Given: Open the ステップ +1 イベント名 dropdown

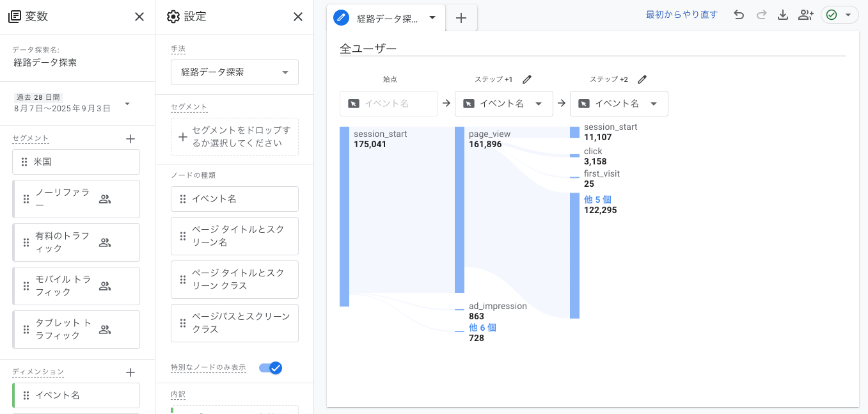Looking at the screenshot, I should (504, 103).
